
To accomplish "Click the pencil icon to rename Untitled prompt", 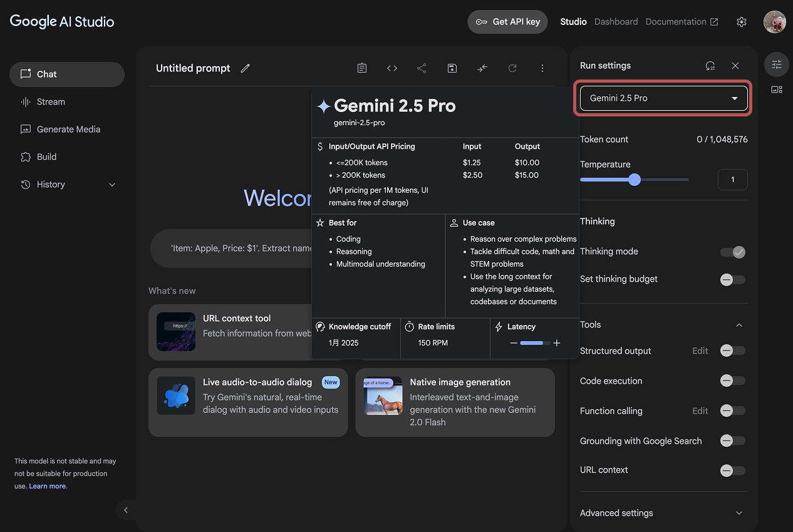I will [246, 68].
